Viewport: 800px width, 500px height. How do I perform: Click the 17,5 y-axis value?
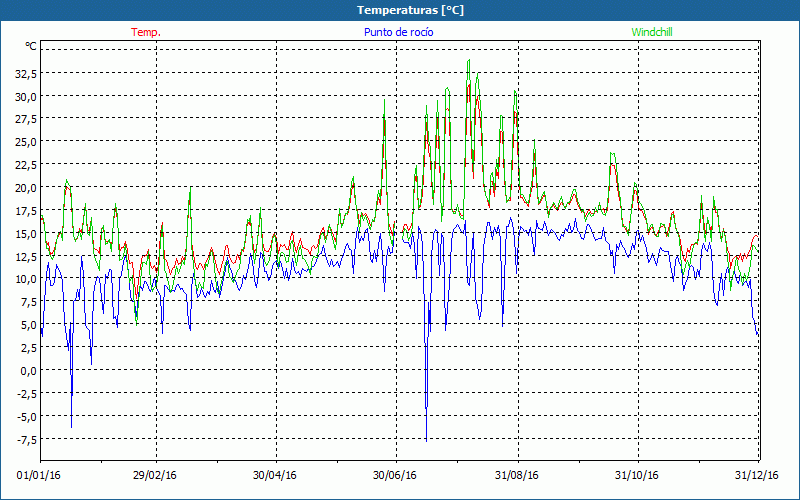pyautogui.click(x=26, y=211)
